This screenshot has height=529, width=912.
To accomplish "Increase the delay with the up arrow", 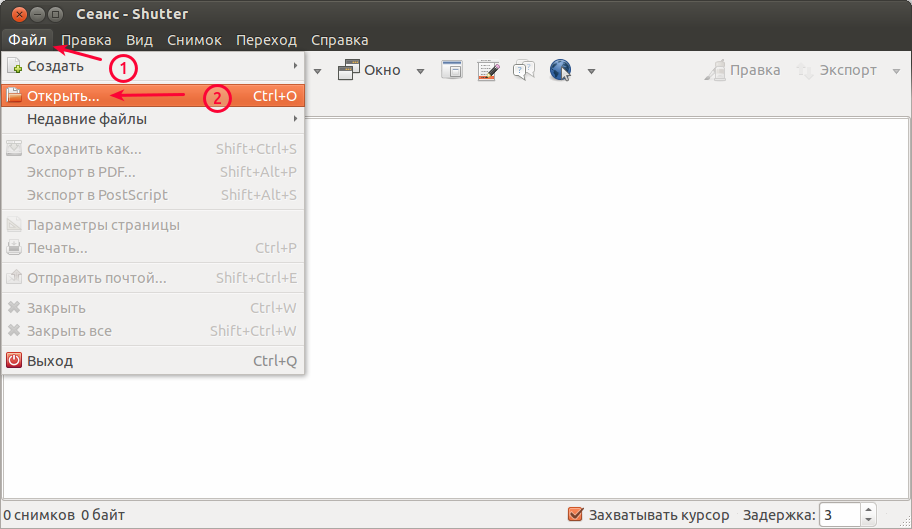I will pos(868,510).
